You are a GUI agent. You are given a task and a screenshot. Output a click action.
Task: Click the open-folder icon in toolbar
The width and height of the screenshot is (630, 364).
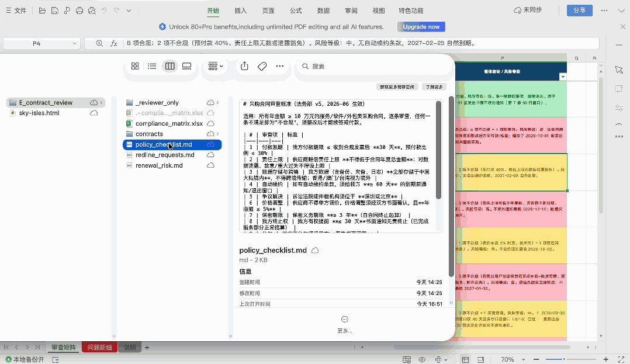click(42, 11)
